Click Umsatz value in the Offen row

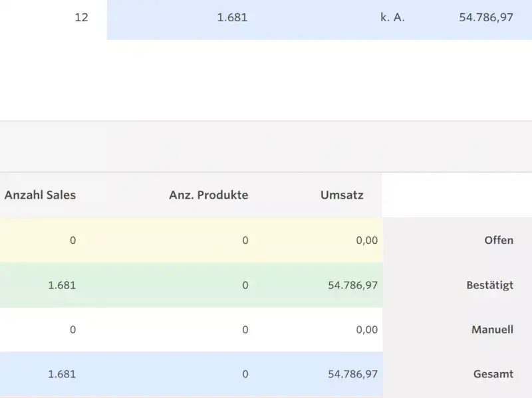point(366,241)
